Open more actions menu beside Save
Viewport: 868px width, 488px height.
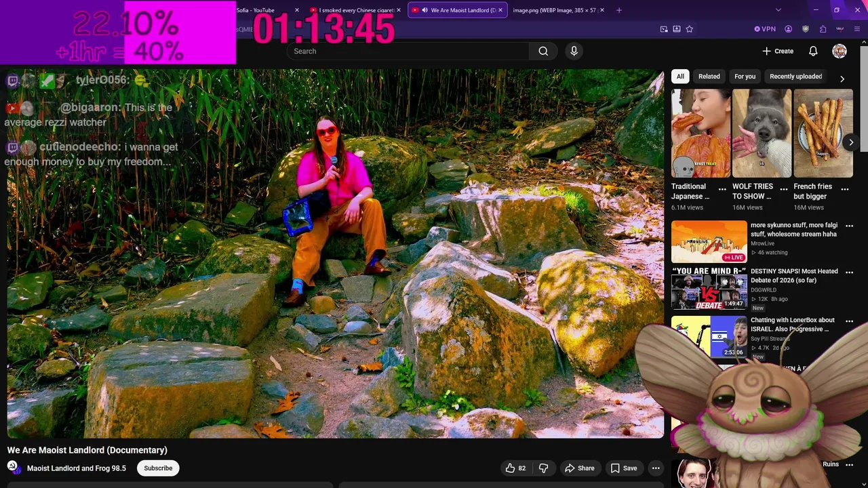tap(656, 468)
